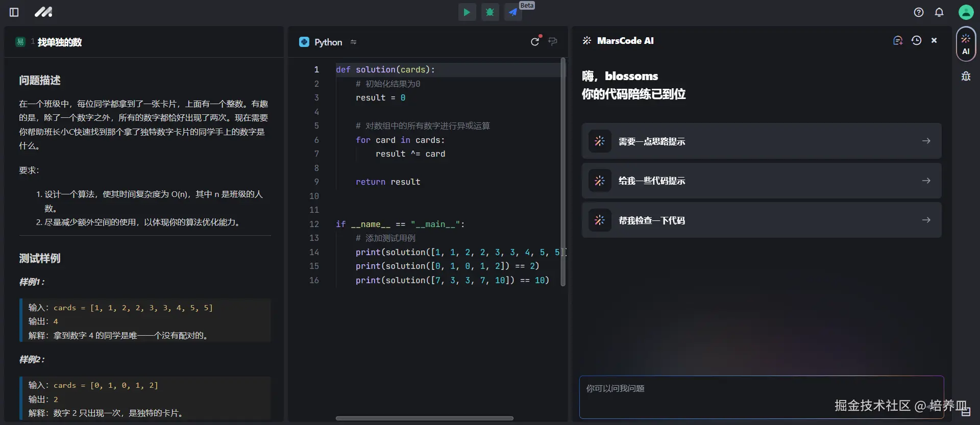Click the line 5 comment about XOR (异或运算)

coord(423,126)
